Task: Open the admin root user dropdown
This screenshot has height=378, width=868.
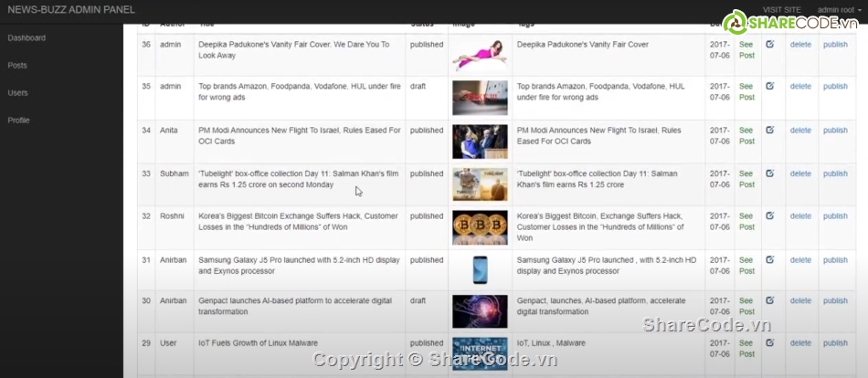Action: tap(839, 10)
